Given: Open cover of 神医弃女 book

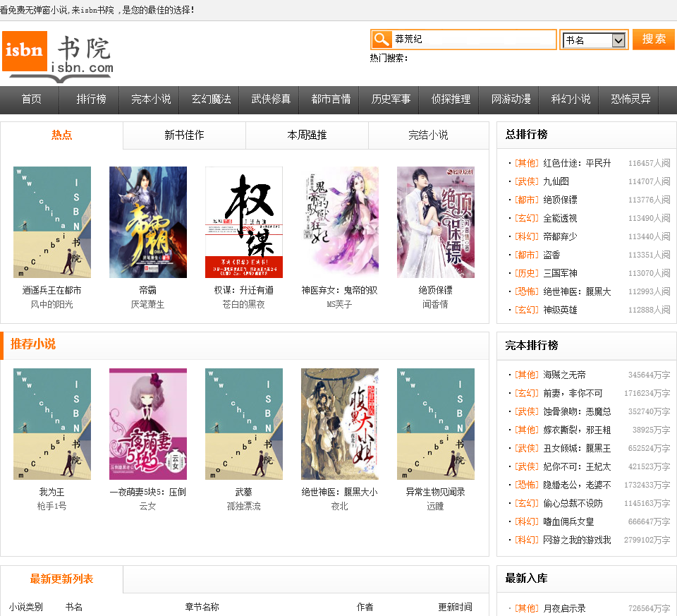Looking at the screenshot, I should pos(340,222).
